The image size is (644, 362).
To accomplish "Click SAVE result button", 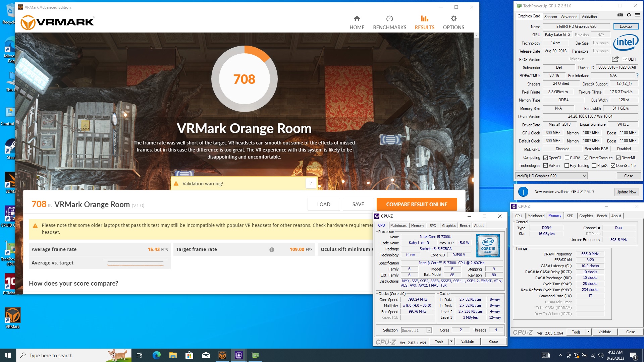I will [358, 204].
